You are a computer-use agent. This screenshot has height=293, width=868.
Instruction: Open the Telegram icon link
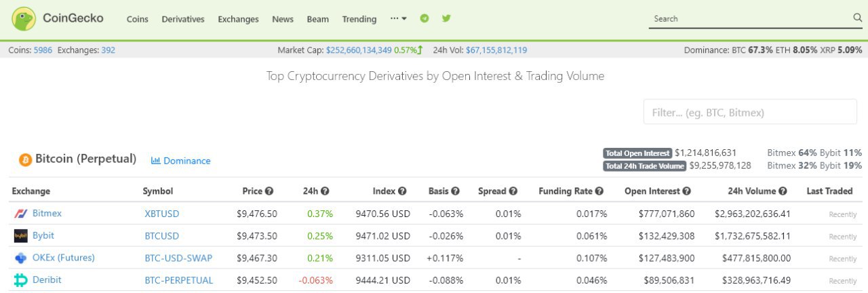(x=425, y=18)
